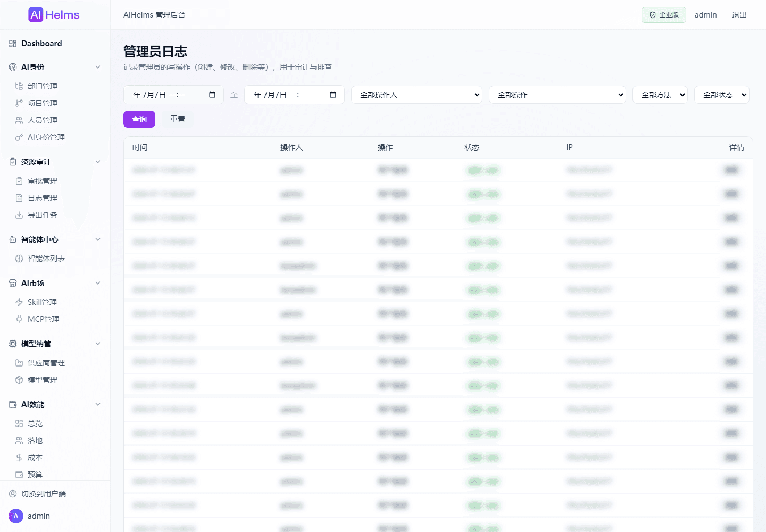Click the 操作人 column header

pos(292,147)
